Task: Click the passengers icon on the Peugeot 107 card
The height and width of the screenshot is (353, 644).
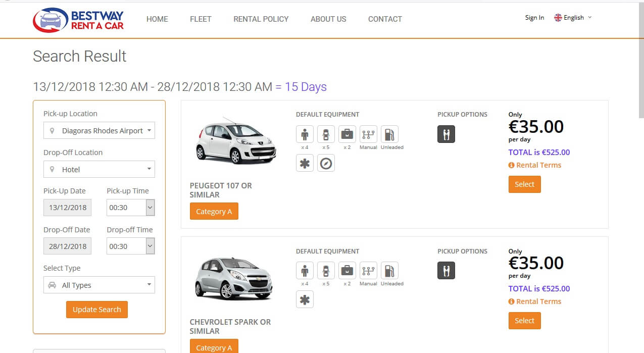Action: pos(305,134)
